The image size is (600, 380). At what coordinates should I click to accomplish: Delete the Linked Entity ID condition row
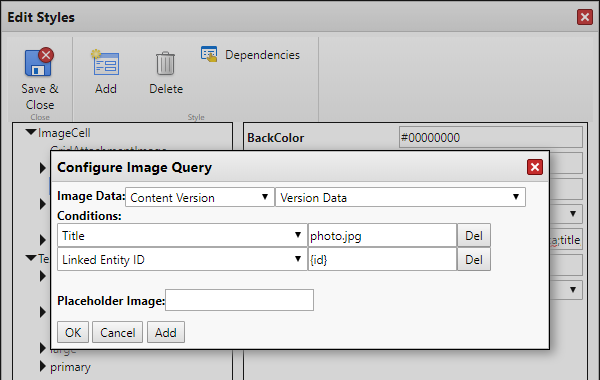474,259
